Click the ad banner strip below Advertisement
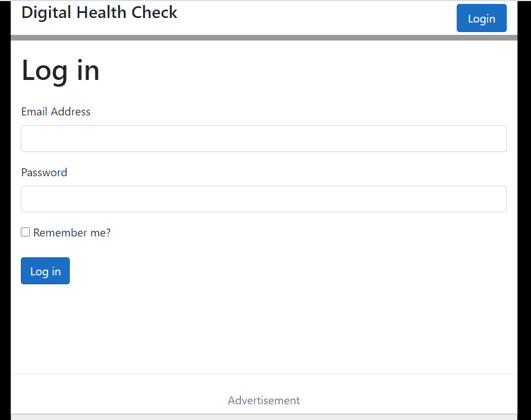531x420 pixels. point(264,417)
